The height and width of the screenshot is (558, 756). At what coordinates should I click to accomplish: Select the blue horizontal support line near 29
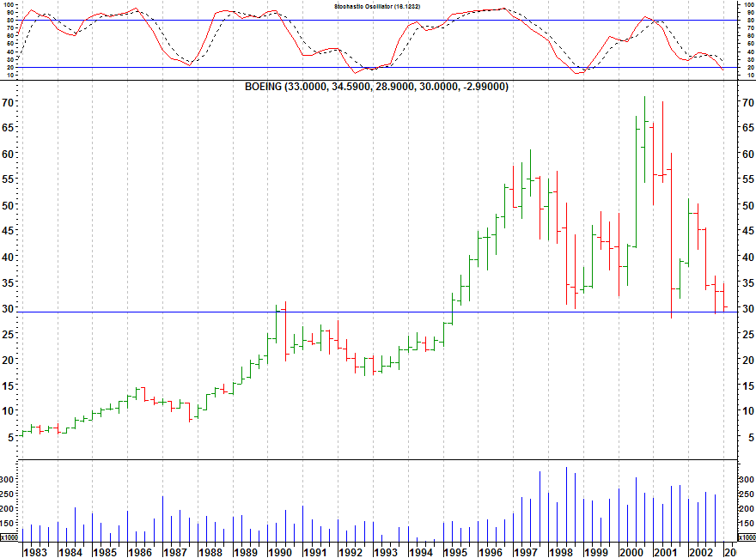point(377,312)
